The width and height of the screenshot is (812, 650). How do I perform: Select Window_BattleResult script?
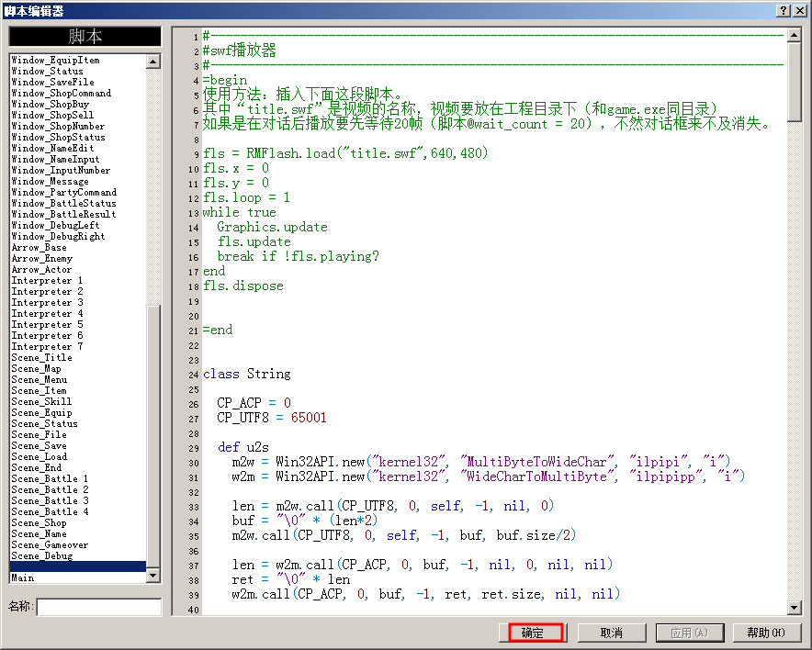[x=63, y=214]
